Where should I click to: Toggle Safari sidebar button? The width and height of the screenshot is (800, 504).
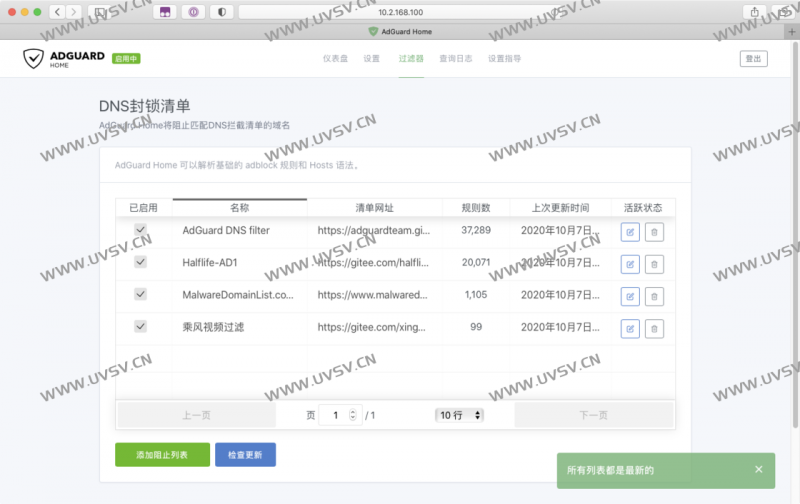point(99,12)
